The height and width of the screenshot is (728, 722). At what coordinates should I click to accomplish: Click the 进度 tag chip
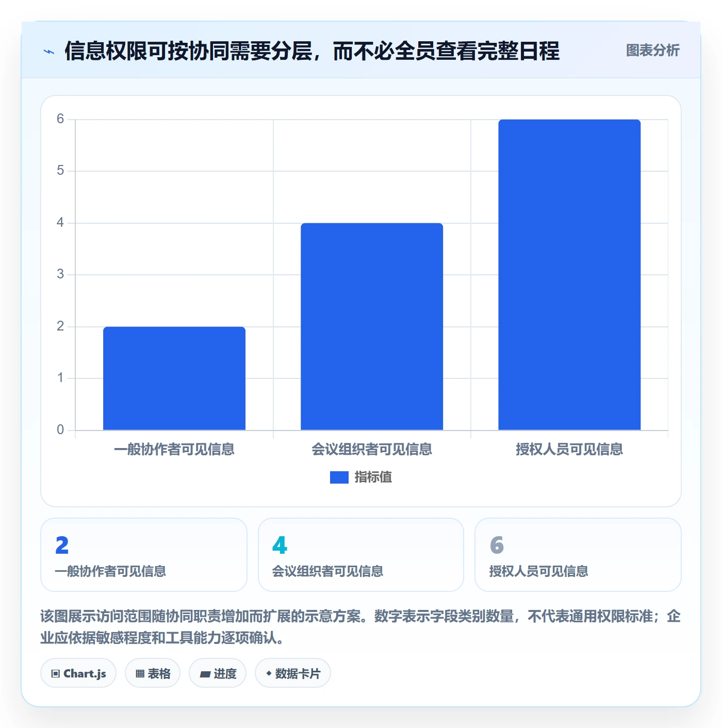pos(218,673)
